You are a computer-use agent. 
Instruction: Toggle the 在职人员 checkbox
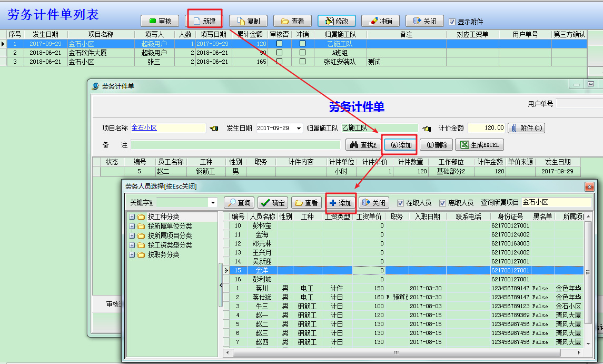[400, 203]
